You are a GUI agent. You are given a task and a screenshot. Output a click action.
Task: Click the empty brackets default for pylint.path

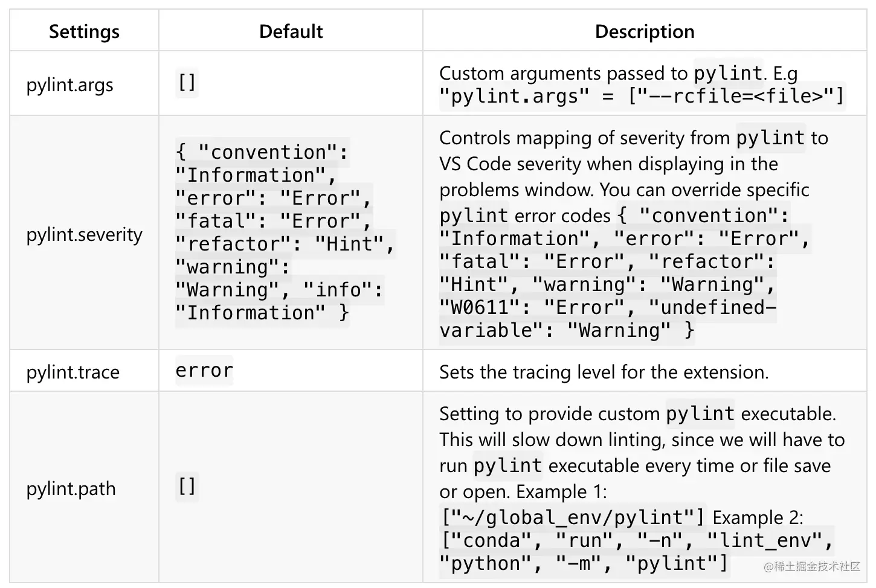187,486
